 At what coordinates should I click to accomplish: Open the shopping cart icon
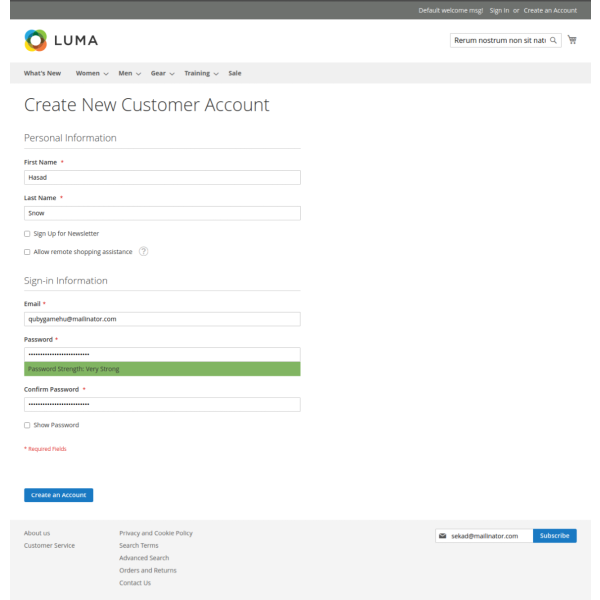click(572, 40)
